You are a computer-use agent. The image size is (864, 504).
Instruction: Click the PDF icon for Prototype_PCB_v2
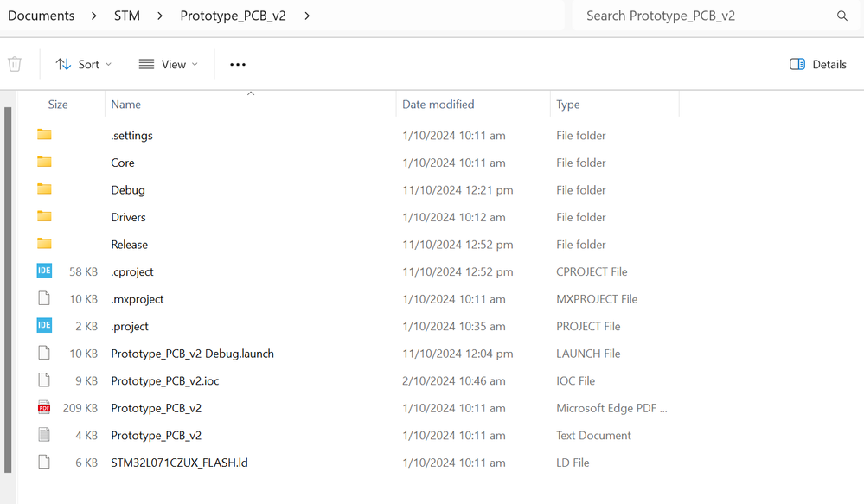click(x=44, y=408)
